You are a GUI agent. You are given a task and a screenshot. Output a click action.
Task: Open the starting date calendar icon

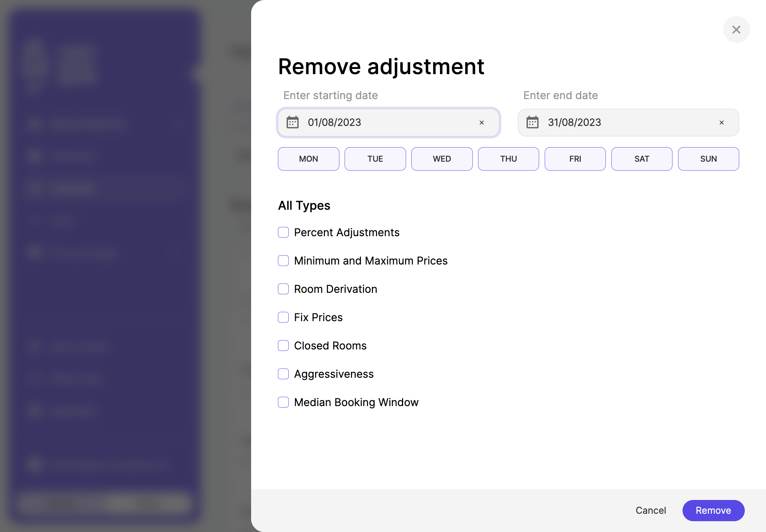point(292,122)
